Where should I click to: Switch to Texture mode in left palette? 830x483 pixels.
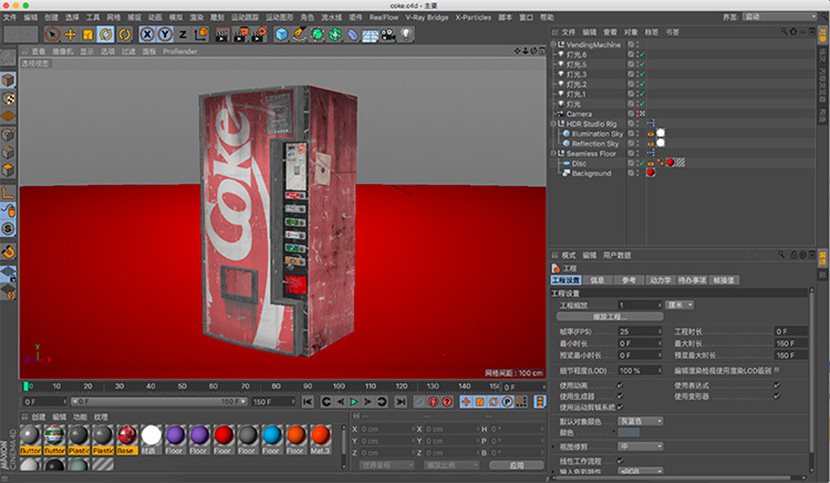8,99
